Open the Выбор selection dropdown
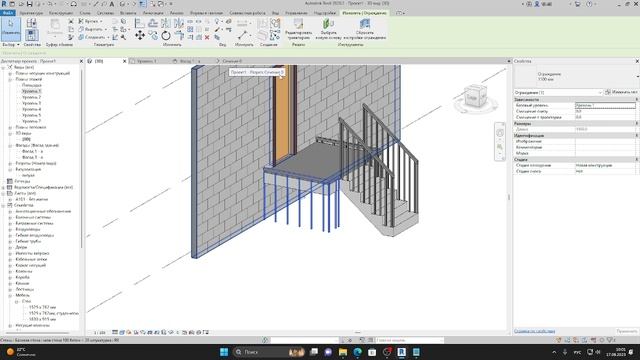 (x=11, y=44)
